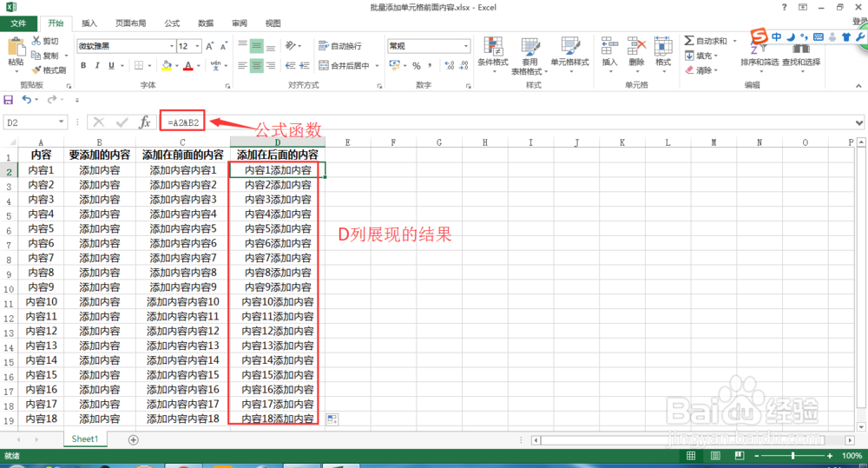Screen dimensions: 868x468
Task: Switch to the Insert (插入) tab
Action: coord(89,23)
